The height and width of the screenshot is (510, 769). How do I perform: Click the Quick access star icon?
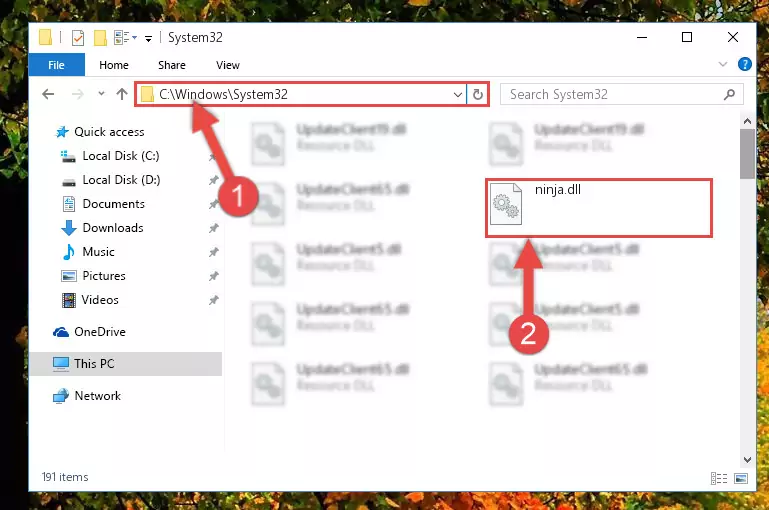[x=62, y=132]
